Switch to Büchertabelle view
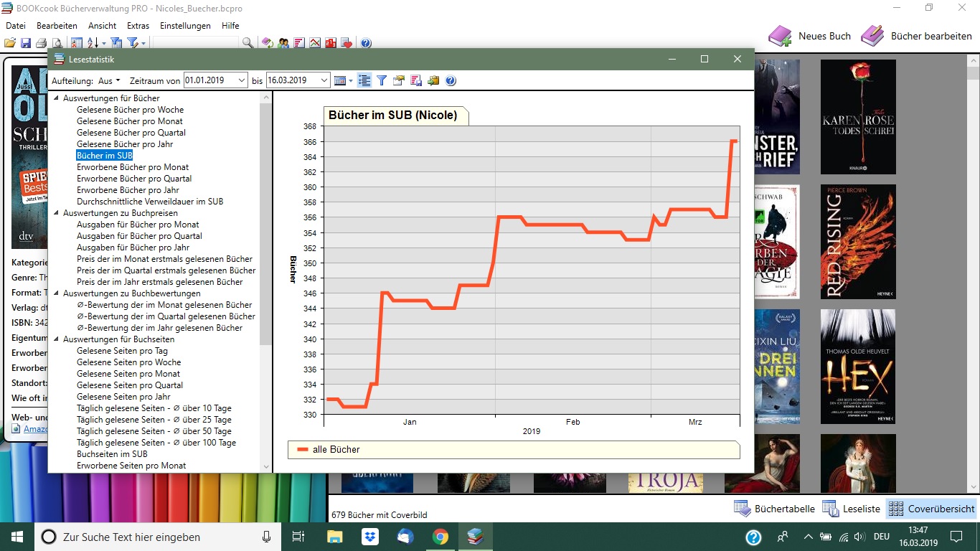The width and height of the screenshot is (980, 551). [774, 509]
